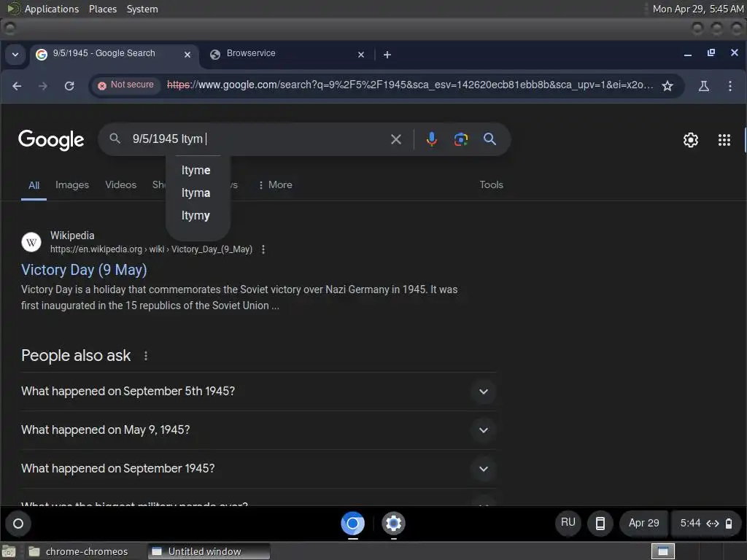Image resolution: width=747 pixels, height=560 pixels.
Task: Switch to the All results tab
Action: [x=34, y=185]
